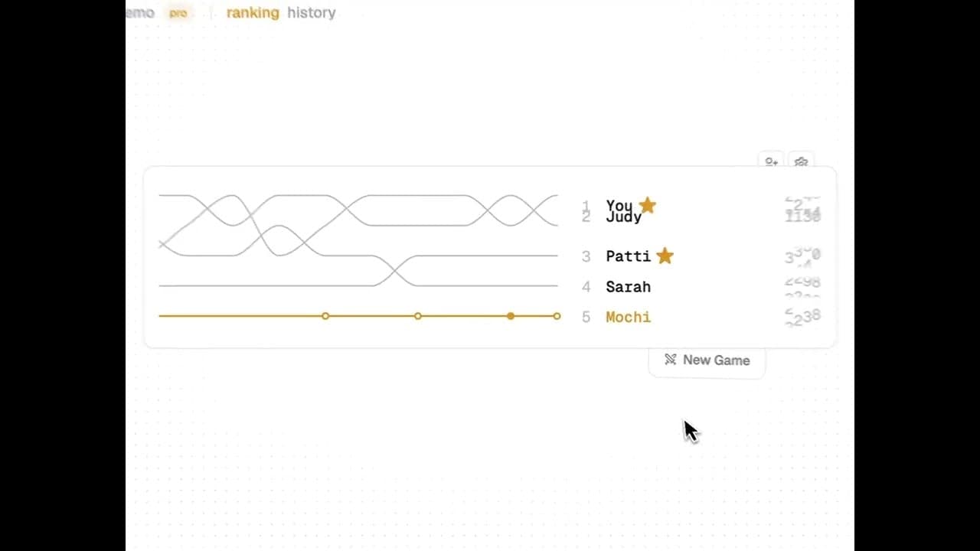The image size is (980, 551).
Task: Select the ranking tab
Action: (253, 13)
